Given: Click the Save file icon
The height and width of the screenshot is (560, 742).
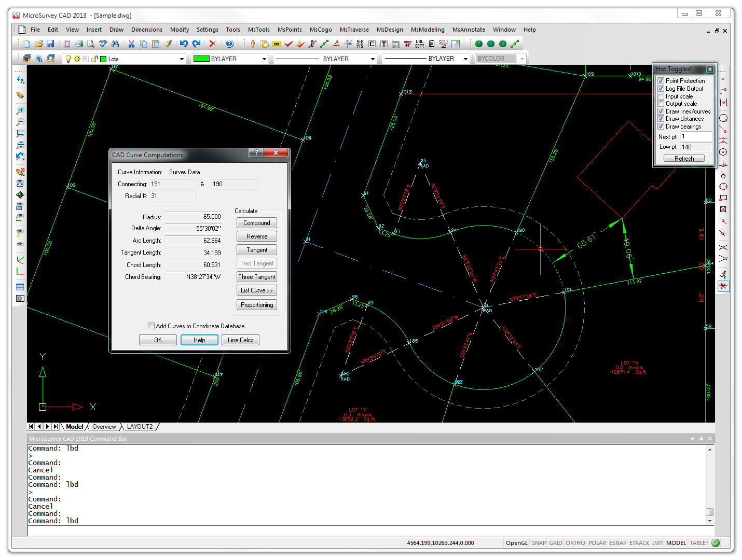Looking at the screenshot, I should tap(50, 44).
